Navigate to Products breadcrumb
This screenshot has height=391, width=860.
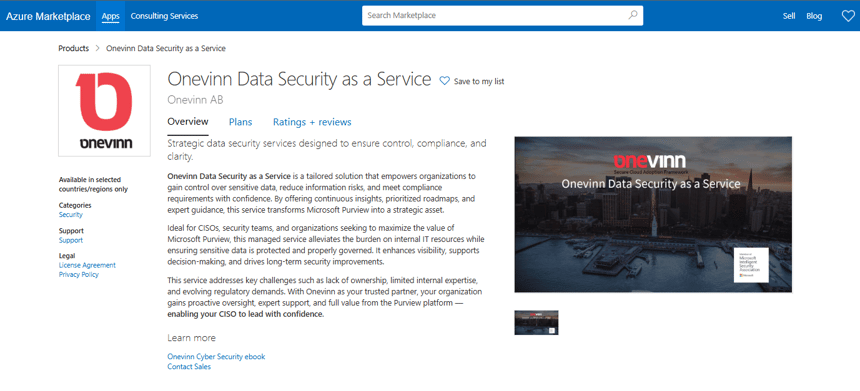tap(73, 48)
